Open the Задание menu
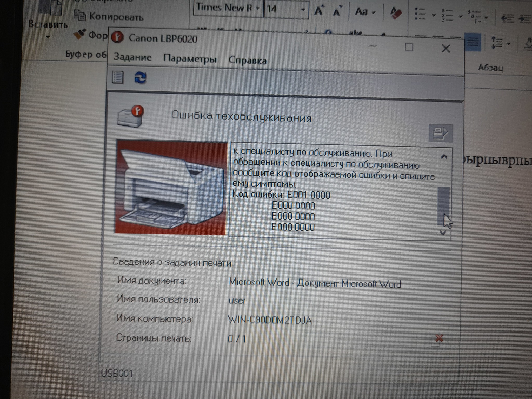Viewport: 532px width, 399px height. [132, 57]
